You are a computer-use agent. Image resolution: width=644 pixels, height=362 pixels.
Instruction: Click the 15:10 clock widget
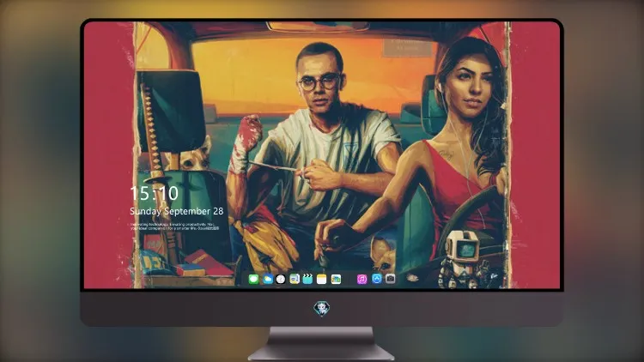click(154, 193)
